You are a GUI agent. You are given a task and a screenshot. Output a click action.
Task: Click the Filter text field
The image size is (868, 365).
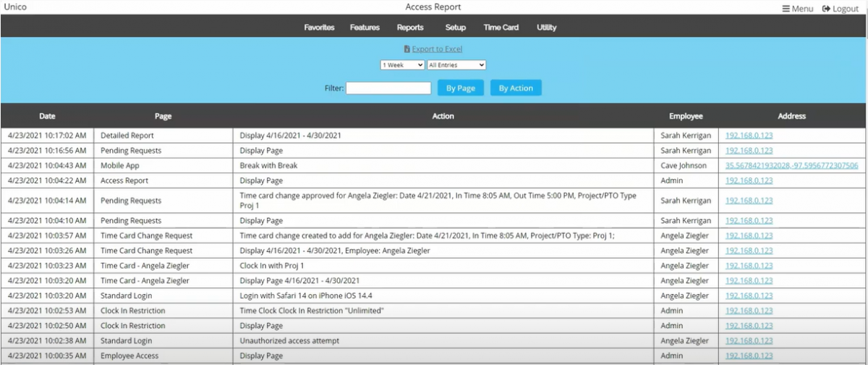(388, 88)
